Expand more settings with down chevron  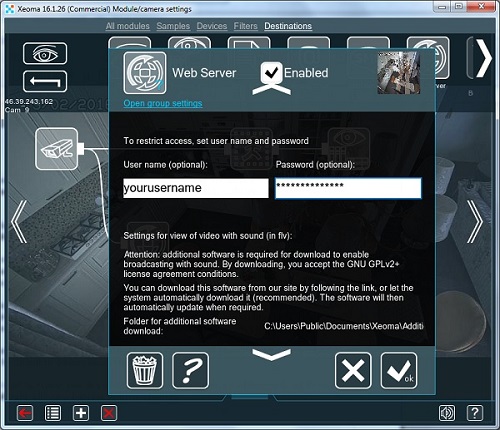click(x=271, y=354)
